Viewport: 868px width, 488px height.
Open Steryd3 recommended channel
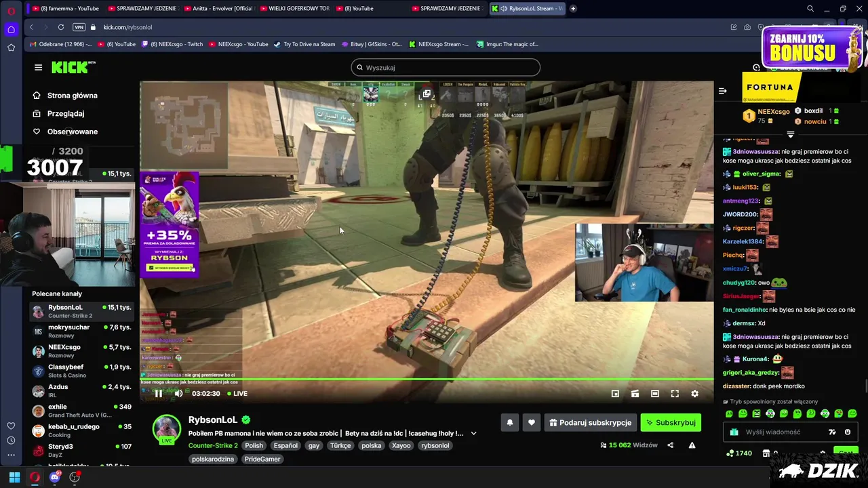[81, 451]
